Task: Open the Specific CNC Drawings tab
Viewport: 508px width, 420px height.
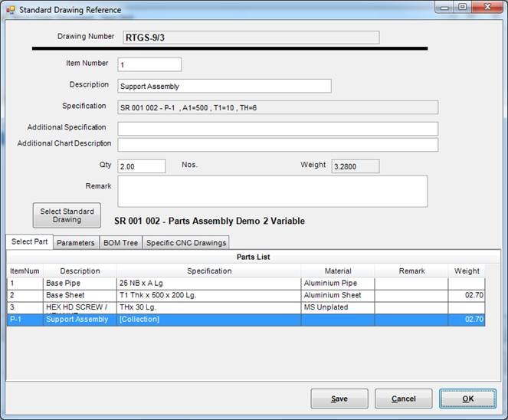Action: coord(186,242)
